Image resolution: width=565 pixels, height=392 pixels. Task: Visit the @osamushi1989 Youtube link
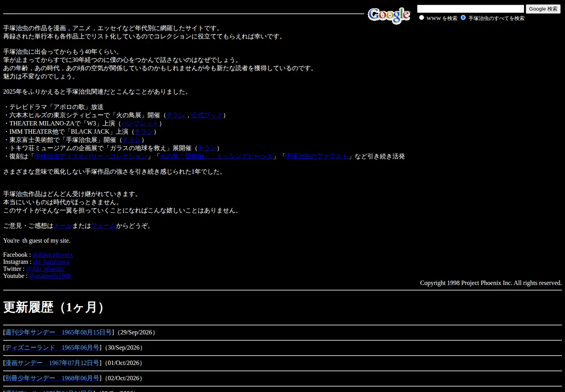(50, 276)
